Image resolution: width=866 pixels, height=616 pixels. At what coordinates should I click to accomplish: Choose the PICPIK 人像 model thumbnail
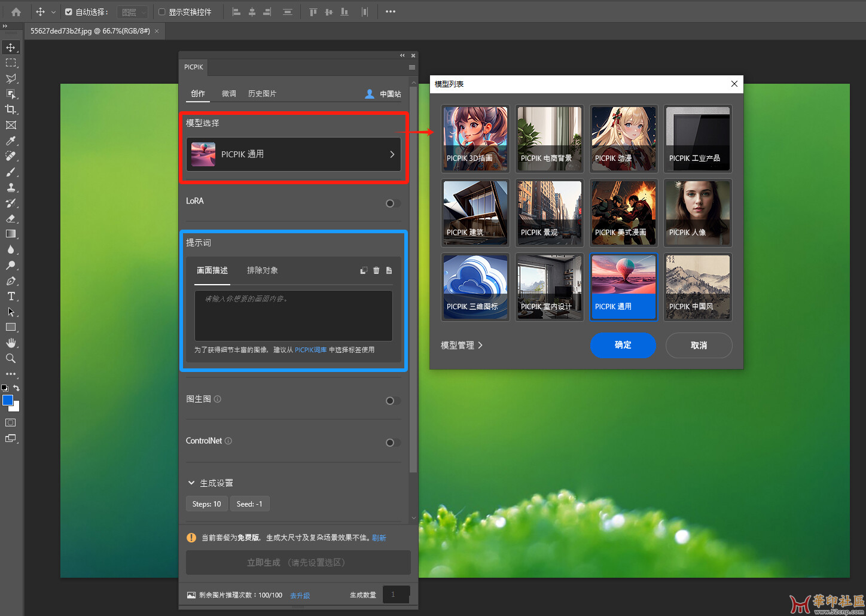(x=698, y=213)
